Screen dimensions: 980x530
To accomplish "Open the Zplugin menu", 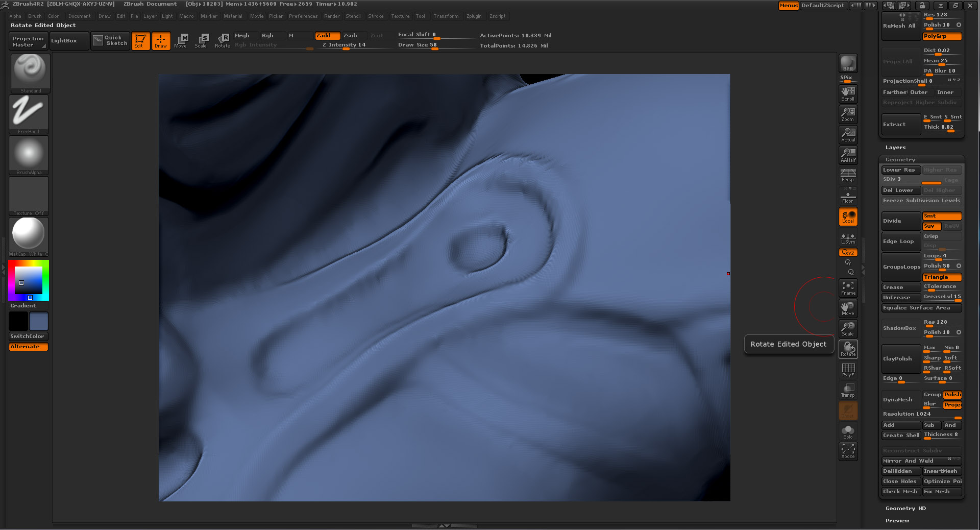I will (x=474, y=16).
